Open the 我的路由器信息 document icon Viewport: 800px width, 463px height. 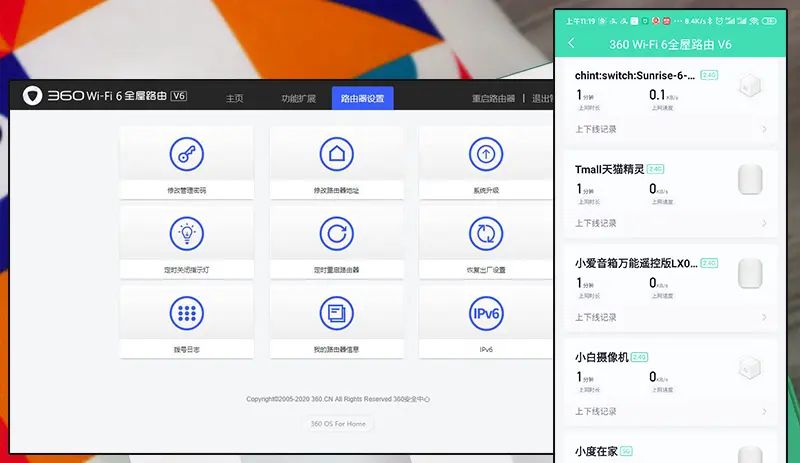337,313
